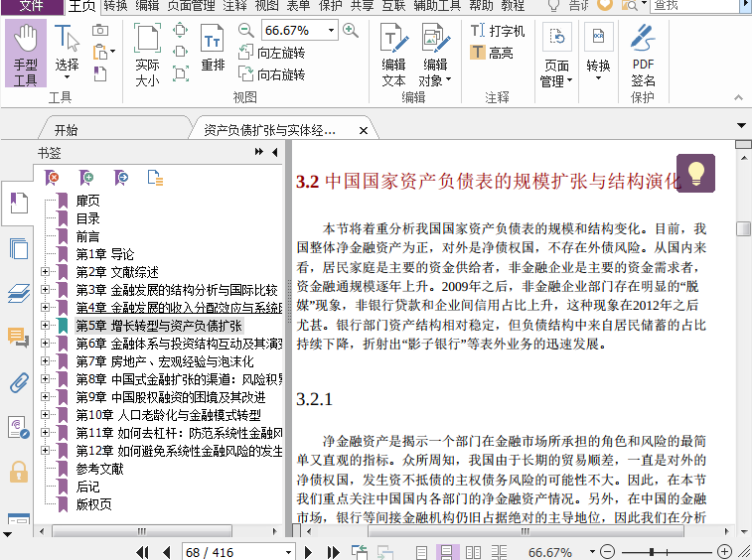Open the tab list dropdown arrow
The height and width of the screenshot is (560, 752).
pos(742,126)
